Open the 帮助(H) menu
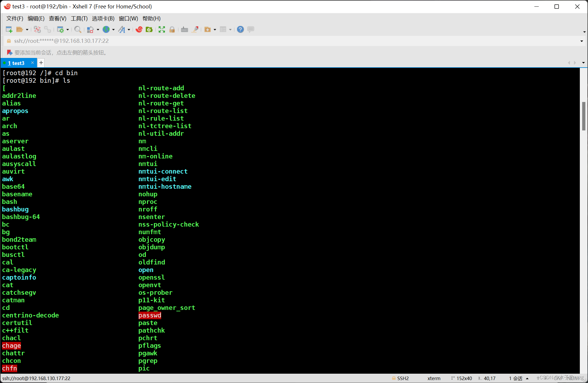The height and width of the screenshot is (383, 588). point(151,18)
